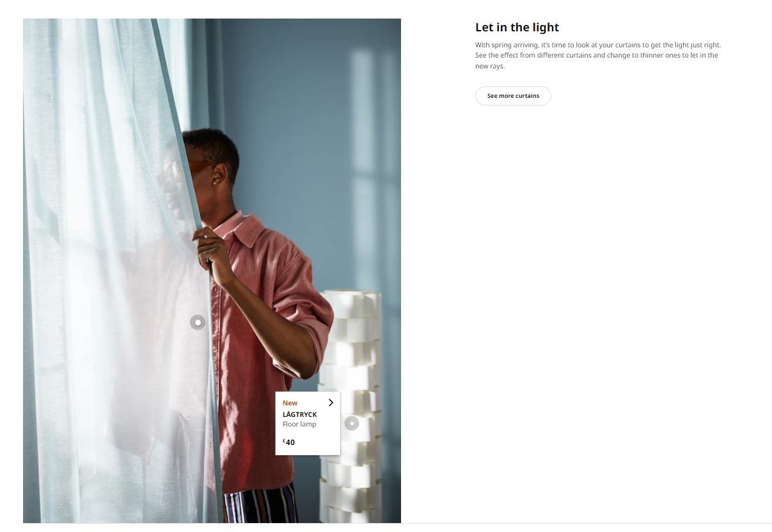The image size is (772, 532).
Task: Click the spring curtains paragraph text
Action: coord(598,56)
